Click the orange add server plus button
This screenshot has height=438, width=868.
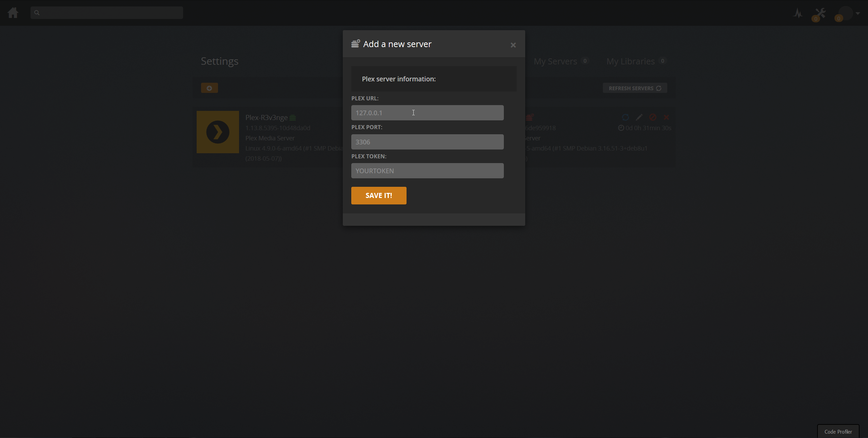(x=209, y=88)
